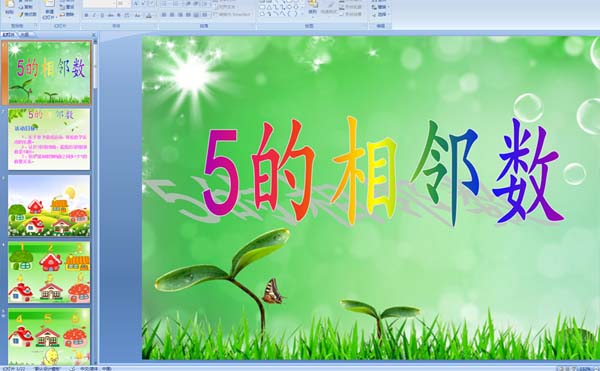Click the Format Painter brush icon
The width and height of the screenshot is (600, 371).
21,15
